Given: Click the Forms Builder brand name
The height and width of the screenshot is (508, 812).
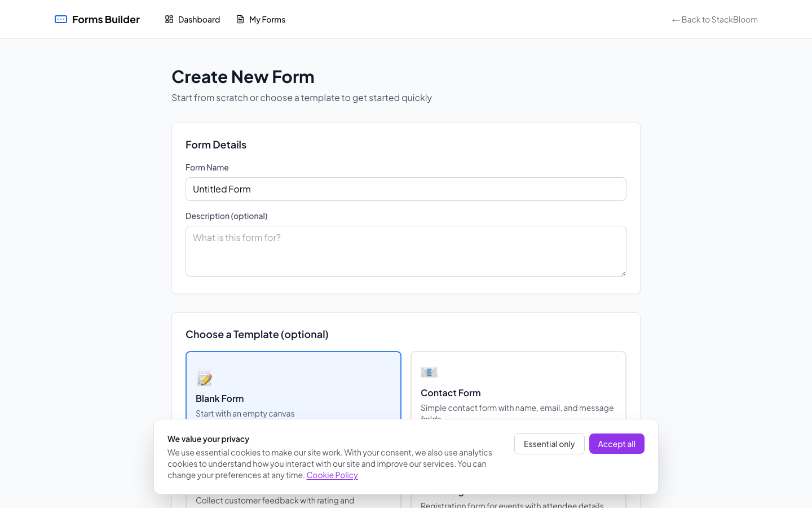Looking at the screenshot, I should (x=105, y=19).
